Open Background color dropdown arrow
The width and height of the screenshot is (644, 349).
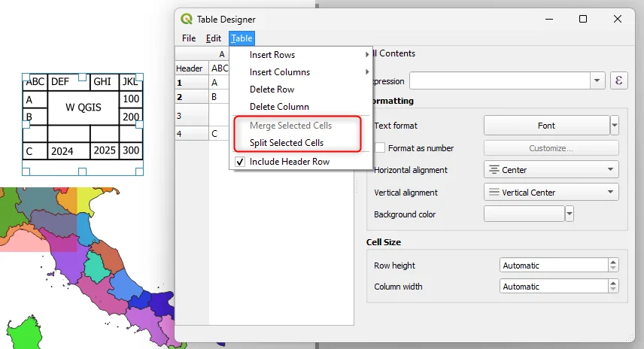click(x=570, y=214)
